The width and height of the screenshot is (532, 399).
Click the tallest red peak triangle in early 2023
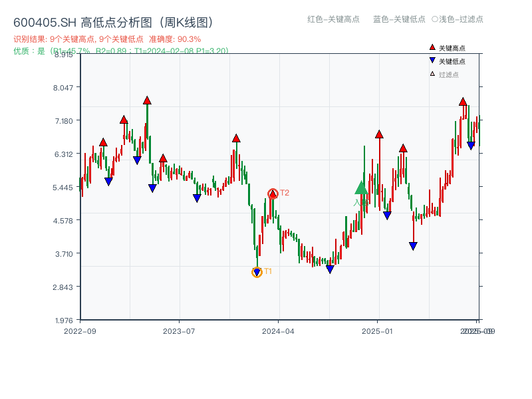146,100
